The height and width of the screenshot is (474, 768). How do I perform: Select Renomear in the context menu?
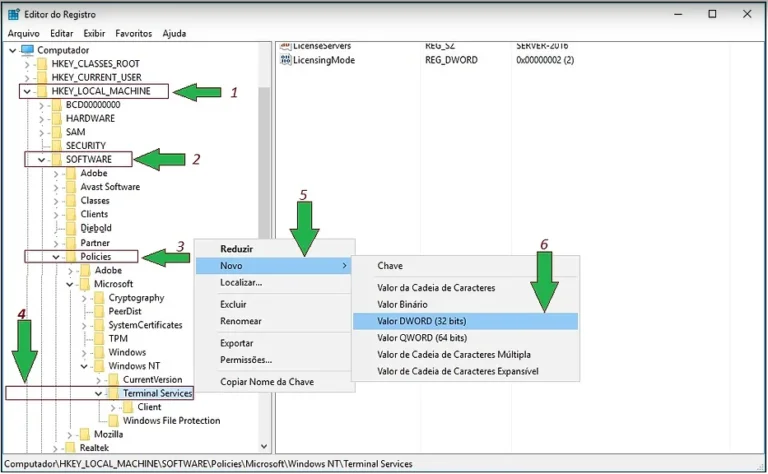coord(240,321)
